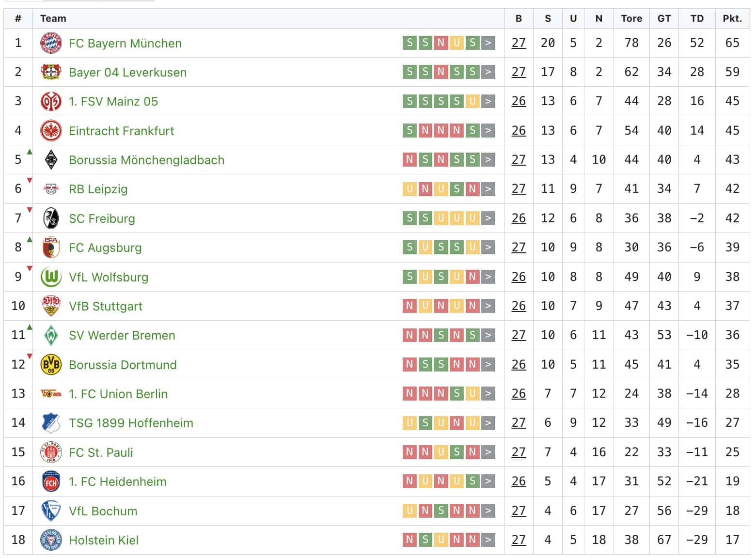The height and width of the screenshot is (558, 756).
Task: Open the Eintracht Frankfurt team page
Action: click(121, 130)
